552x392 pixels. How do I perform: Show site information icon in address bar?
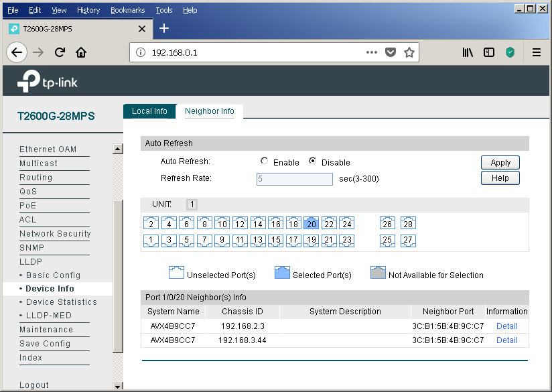tap(141, 52)
